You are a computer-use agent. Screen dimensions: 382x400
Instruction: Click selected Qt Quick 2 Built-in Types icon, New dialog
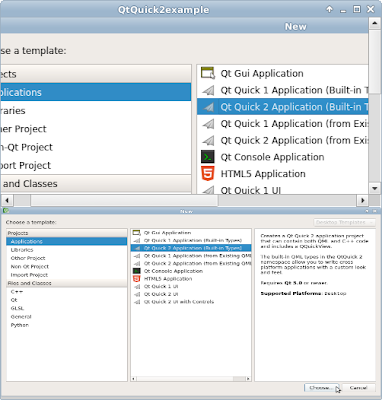pos(137,248)
